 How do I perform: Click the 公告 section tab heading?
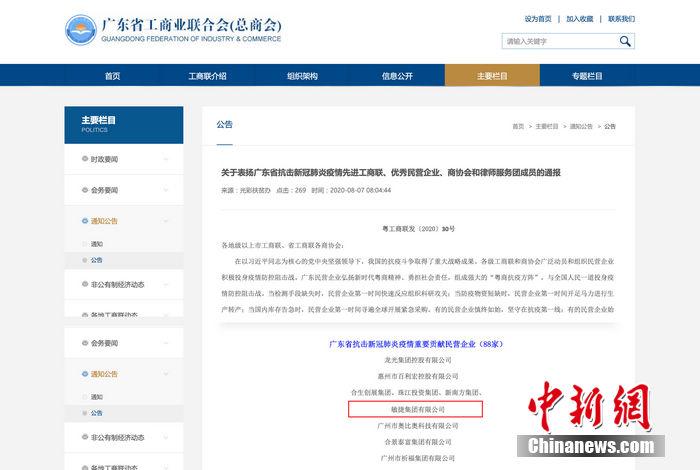(225, 125)
